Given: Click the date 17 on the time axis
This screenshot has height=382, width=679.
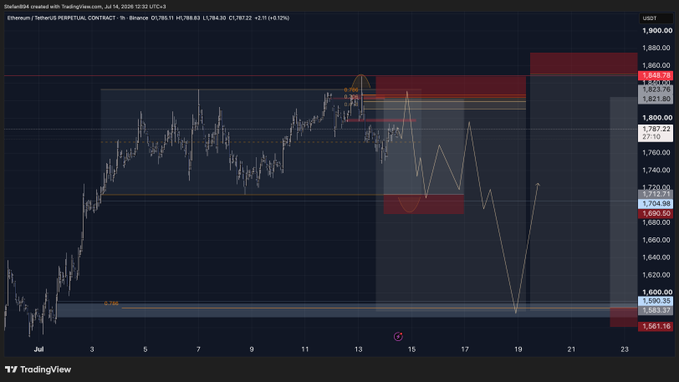Looking at the screenshot, I should 465,349.
